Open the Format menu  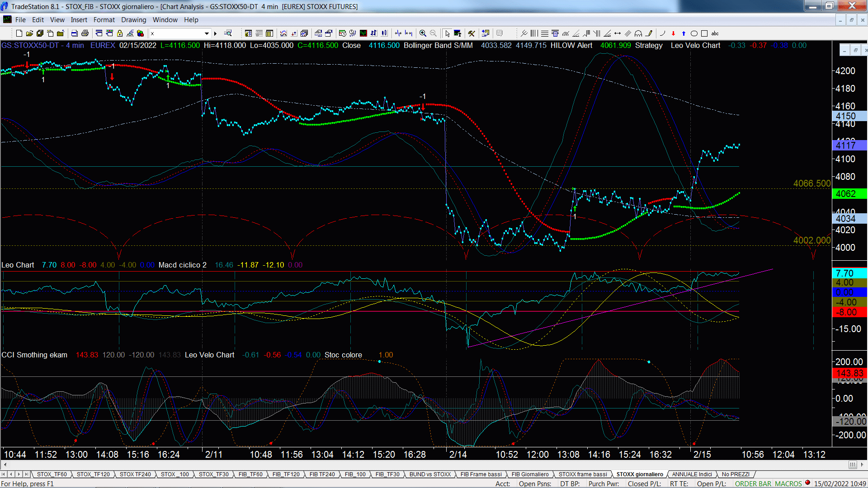(x=104, y=20)
